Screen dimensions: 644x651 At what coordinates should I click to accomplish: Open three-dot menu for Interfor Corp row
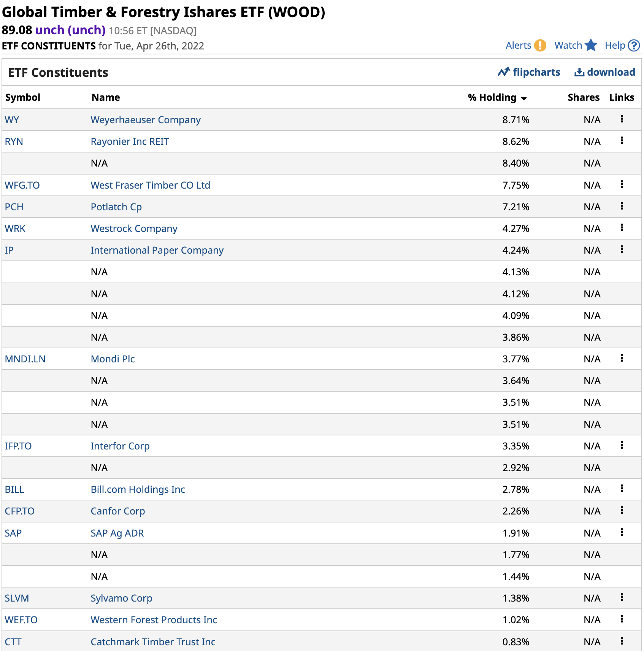pos(622,445)
